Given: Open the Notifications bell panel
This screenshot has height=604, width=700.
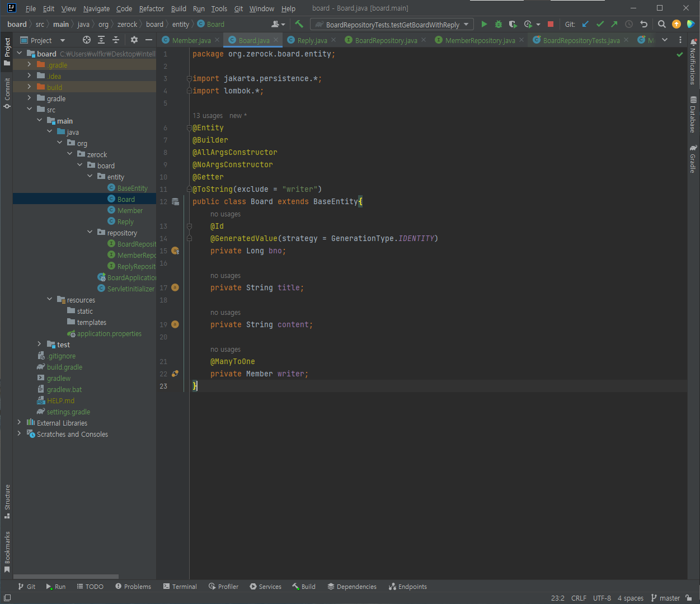Looking at the screenshot, I should [693, 61].
